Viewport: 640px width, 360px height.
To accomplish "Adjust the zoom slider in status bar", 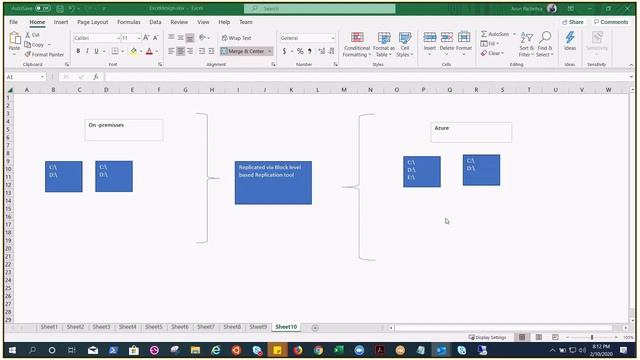I will (x=592, y=337).
